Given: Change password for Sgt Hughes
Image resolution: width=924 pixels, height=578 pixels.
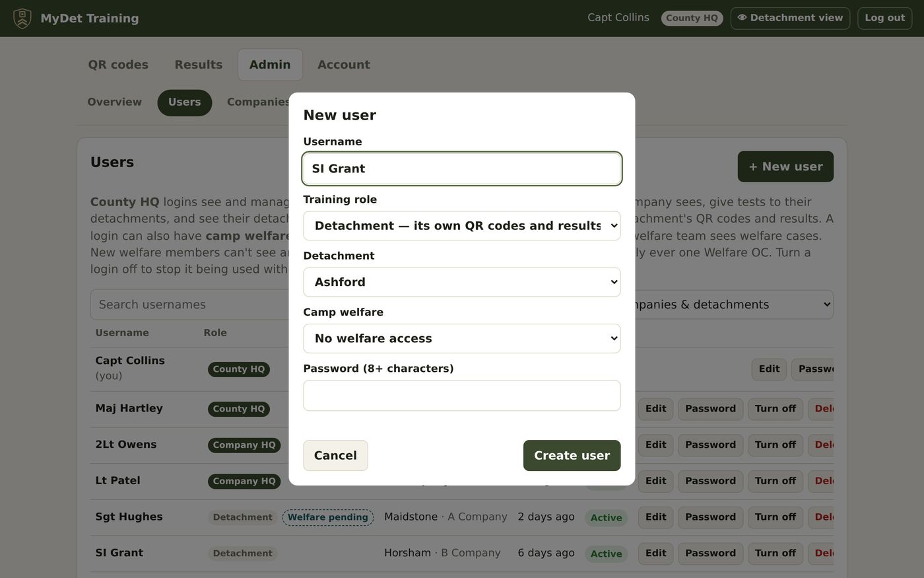Looking at the screenshot, I should click(x=711, y=517).
